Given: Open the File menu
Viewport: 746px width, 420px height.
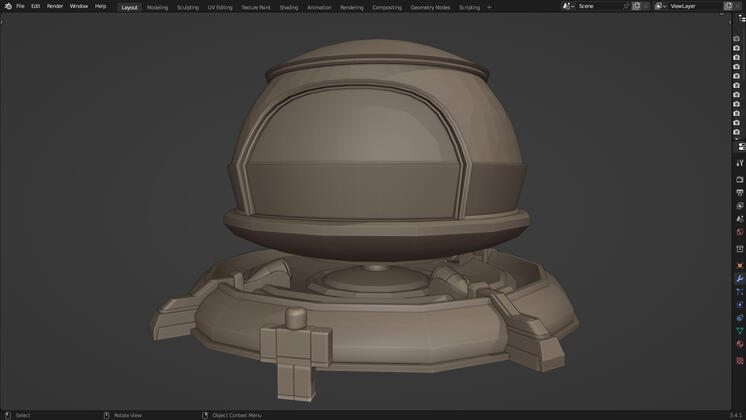Looking at the screenshot, I should (20, 6).
